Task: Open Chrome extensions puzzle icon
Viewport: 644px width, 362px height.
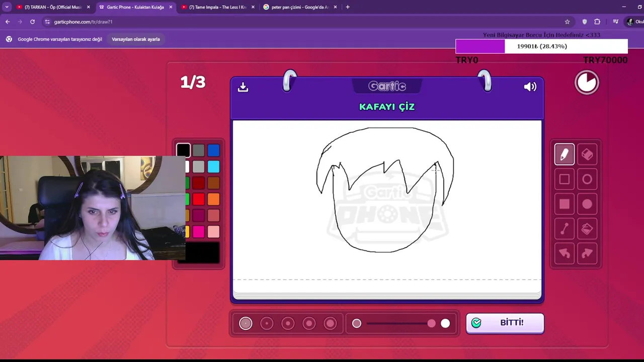Action: tap(597, 22)
